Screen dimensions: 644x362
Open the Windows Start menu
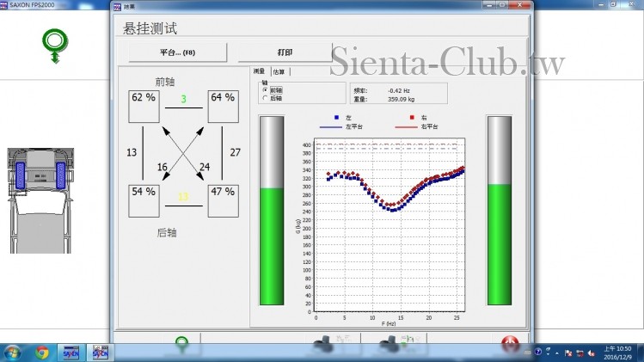(x=14, y=353)
